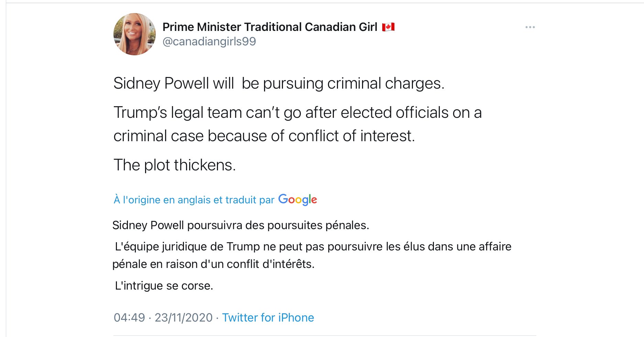
Task: Click the line starting 'L'équipe juridique de Trump'
Action: [x=313, y=247]
